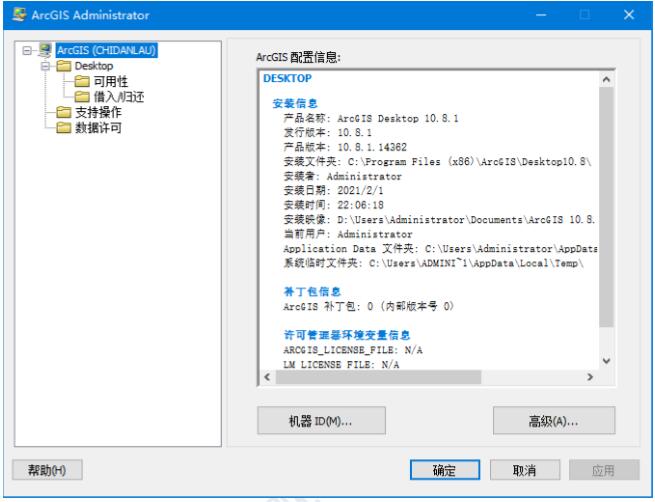Open the 可用性 tree entry
The image size is (655, 502).
110,81
